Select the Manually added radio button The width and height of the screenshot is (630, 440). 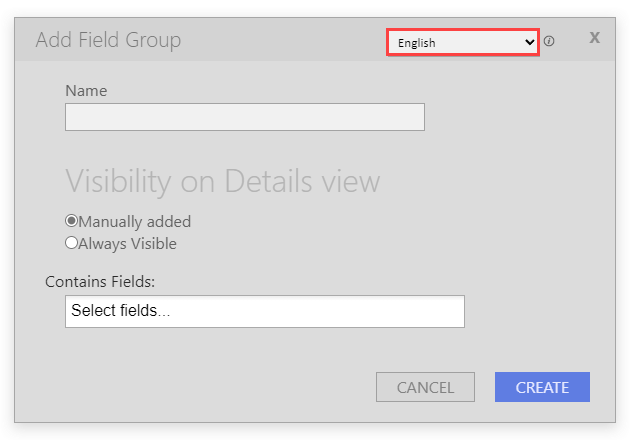(71, 221)
